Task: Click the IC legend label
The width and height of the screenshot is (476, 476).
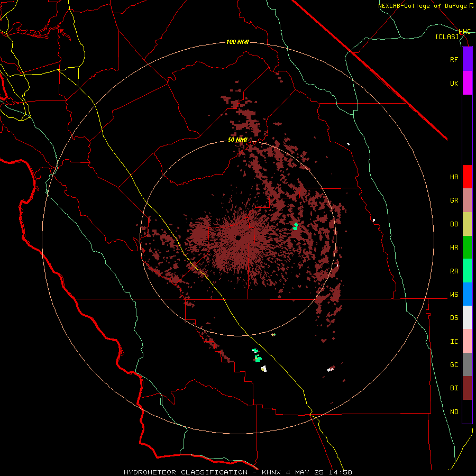Action: point(454,342)
